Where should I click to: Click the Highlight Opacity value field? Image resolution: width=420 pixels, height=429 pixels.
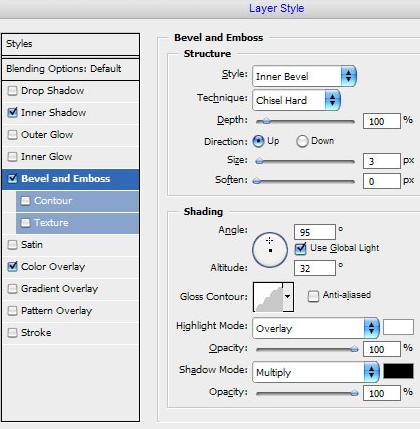click(382, 349)
